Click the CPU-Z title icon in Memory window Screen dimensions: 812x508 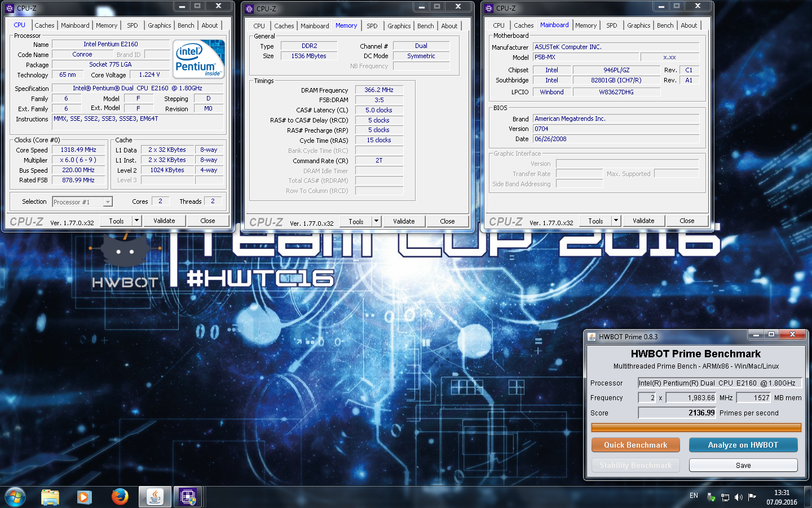249,8
